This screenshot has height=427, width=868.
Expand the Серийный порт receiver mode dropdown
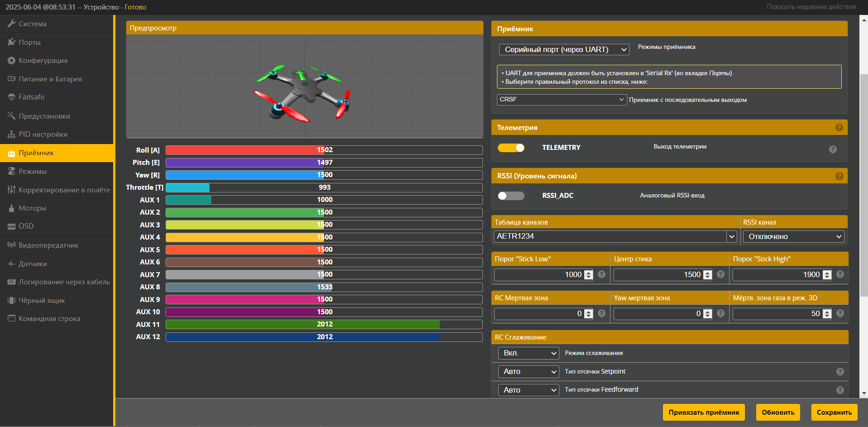564,49
